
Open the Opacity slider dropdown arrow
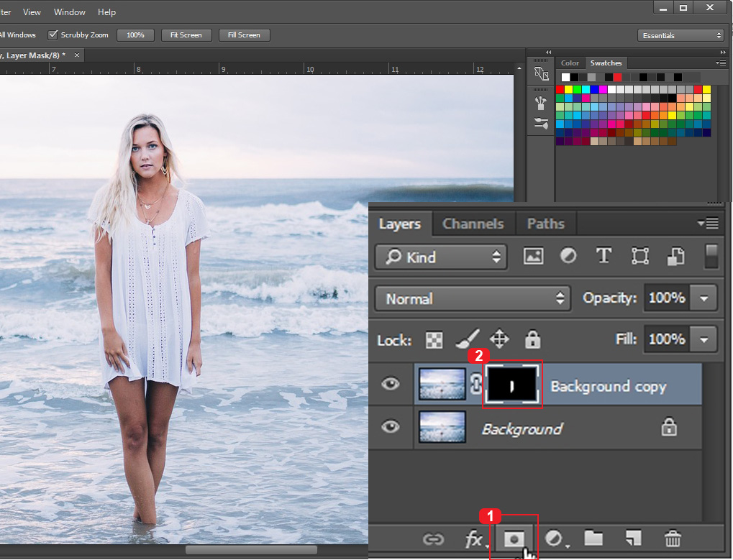704,298
